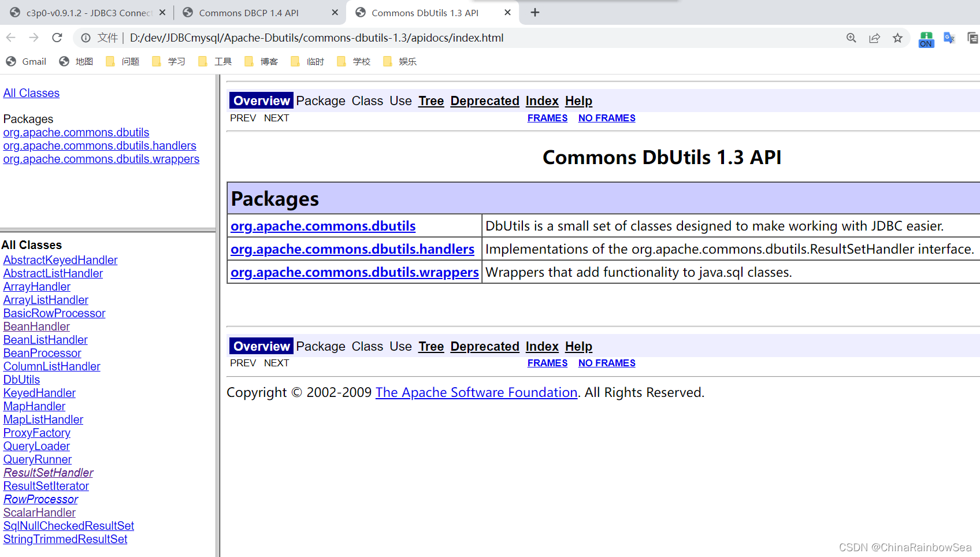Open the ScalarHandler class
Viewport: 980px width, 557px height.
coord(39,513)
